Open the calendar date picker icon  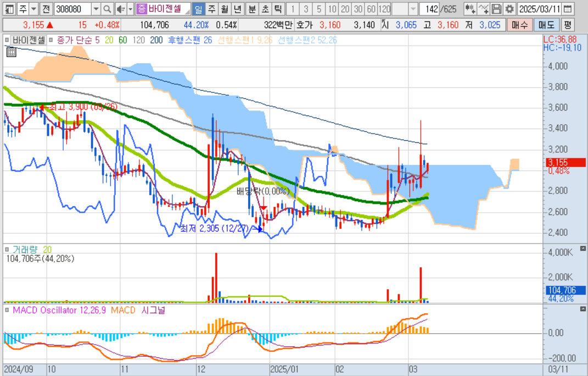pos(568,9)
